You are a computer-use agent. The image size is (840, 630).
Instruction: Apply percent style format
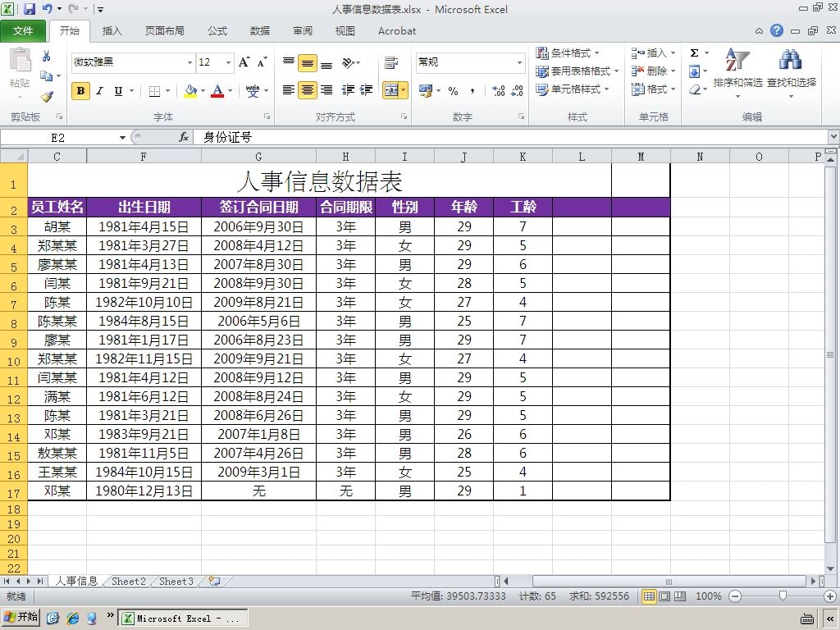click(x=453, y=91)
